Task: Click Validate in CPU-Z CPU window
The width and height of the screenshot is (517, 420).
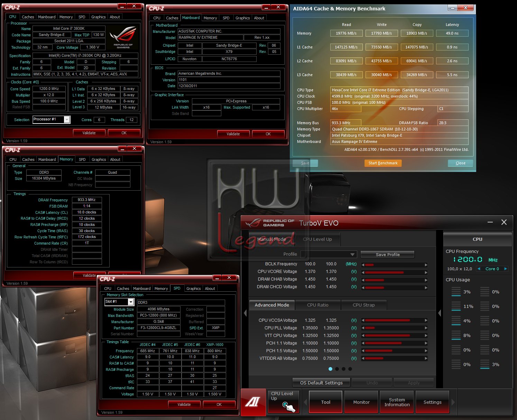Action: pyautogui.click(x=89, y=133)
